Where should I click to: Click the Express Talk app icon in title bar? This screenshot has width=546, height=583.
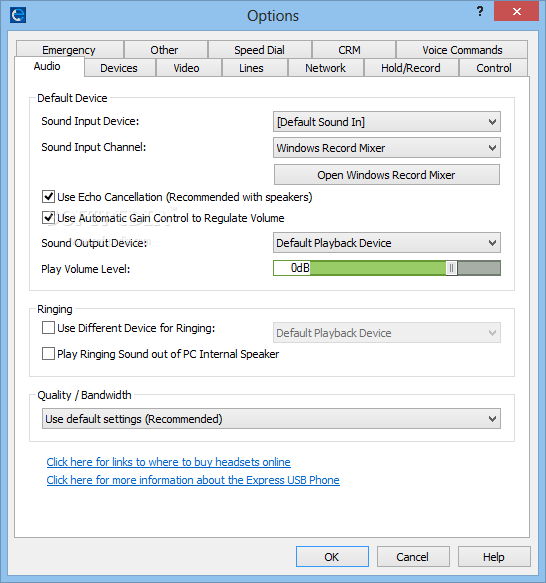(x=18, y=15)
